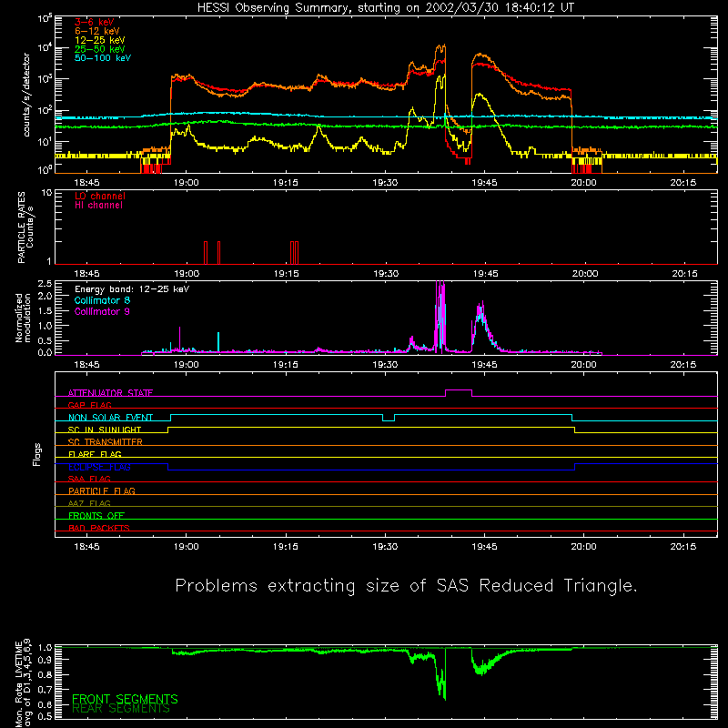Select the orange 6-12 keV legend label
Screen dimensions: 728x728
tap(97, 31)
